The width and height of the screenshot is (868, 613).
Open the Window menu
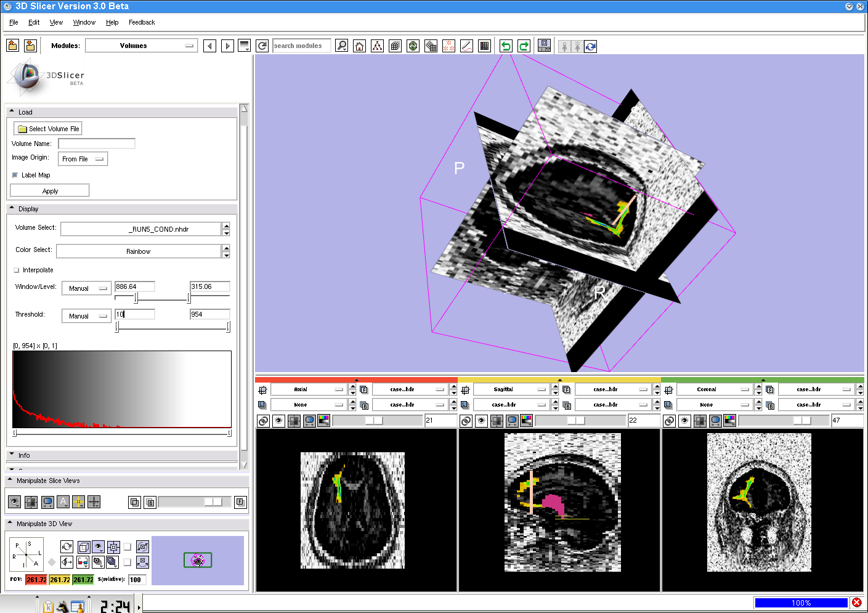point(84,22)
